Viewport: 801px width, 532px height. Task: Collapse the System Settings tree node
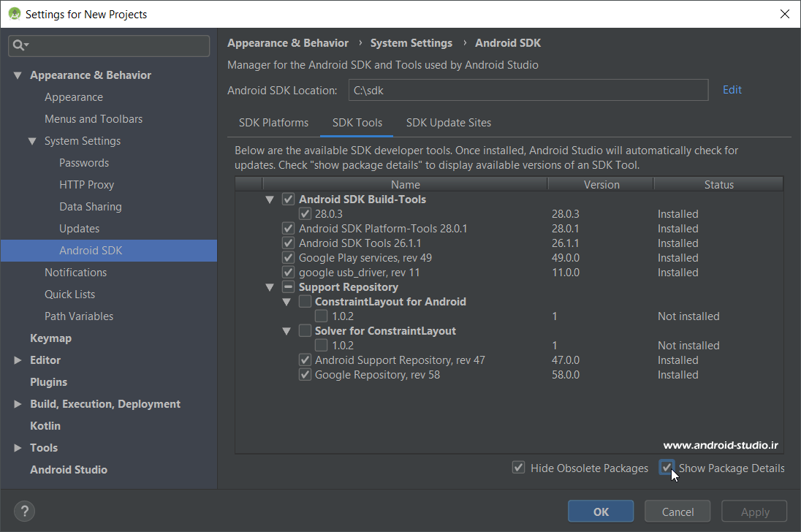(32, 141)
